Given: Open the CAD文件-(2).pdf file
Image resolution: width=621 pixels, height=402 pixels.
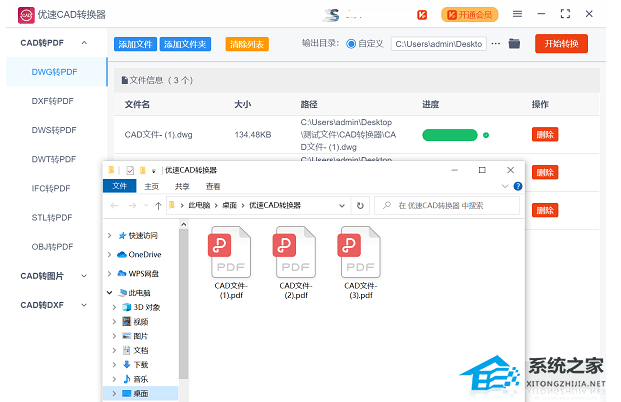Looking at the screenshot, I should [296, 263].
